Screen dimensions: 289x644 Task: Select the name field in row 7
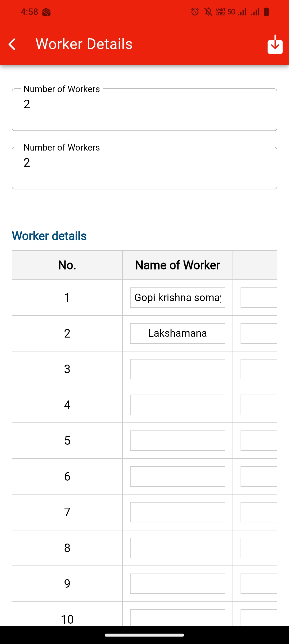pos(177,512)
